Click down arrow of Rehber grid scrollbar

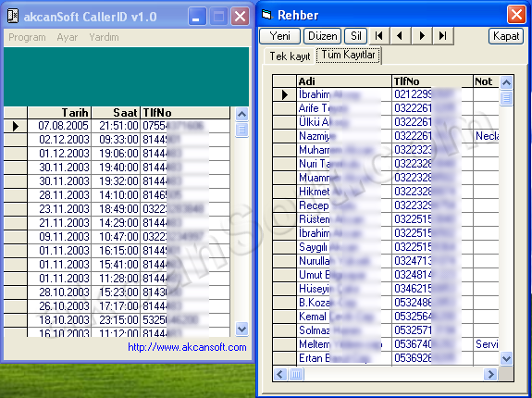coord(506,358)
